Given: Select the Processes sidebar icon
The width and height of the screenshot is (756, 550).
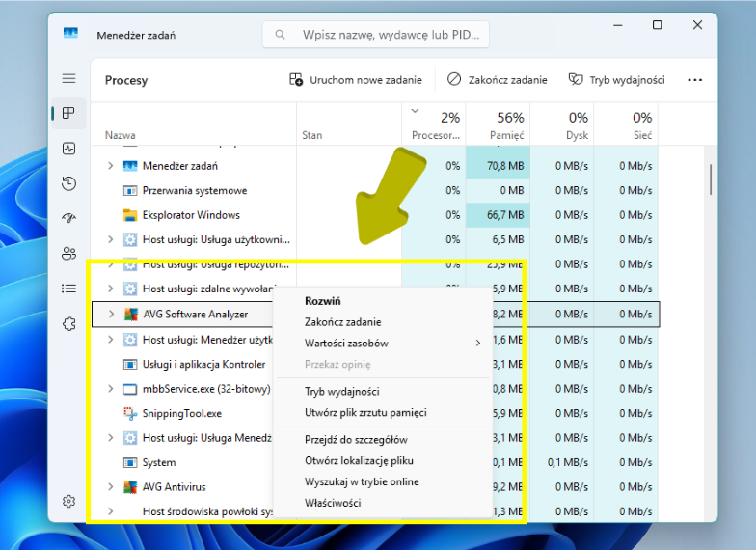Looking at the screenshot, I should click(x=68, y=114).
